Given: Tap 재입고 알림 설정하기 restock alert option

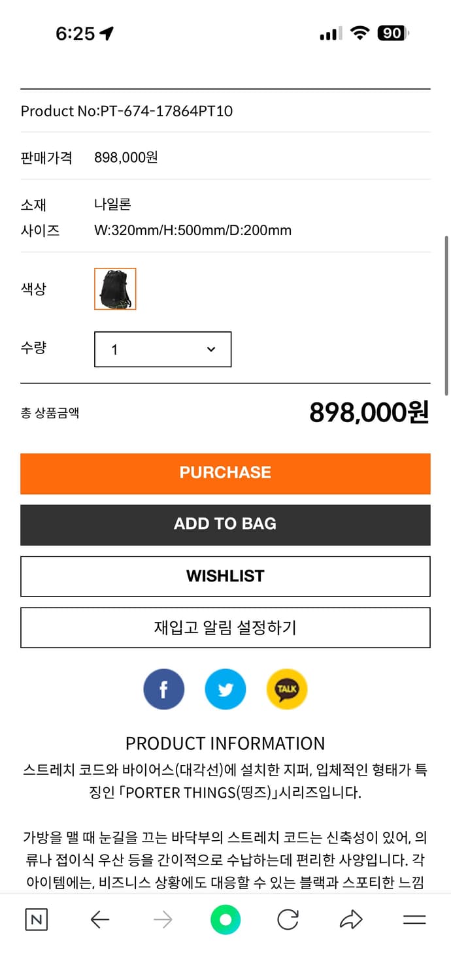Looking at the screenshot, I should tap(225, 628).
